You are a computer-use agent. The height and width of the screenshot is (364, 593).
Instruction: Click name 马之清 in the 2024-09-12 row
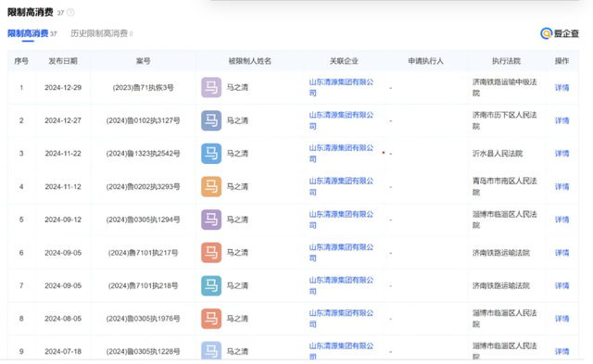pyautogui.click(x=237, y=220)
